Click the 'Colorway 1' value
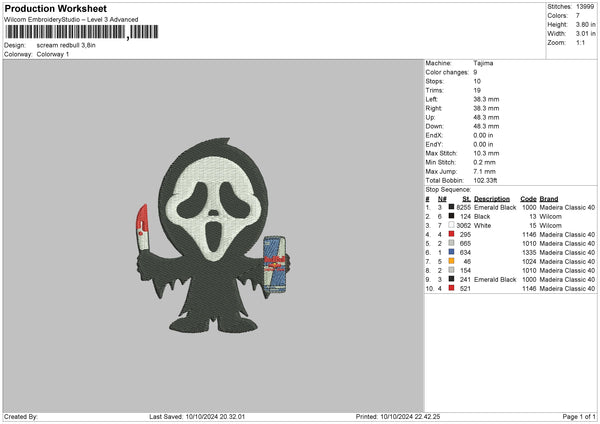The height and width of the screenshot is (424, 600). (x=53, y=54)
